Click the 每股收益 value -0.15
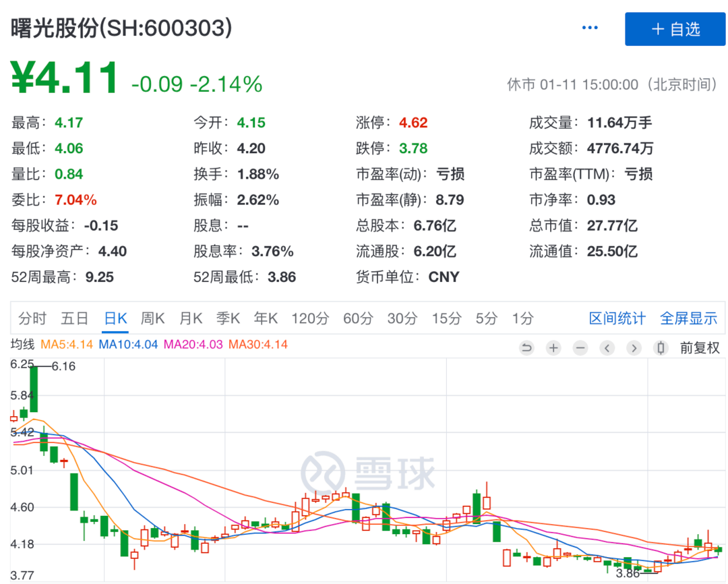 pyautogui.click(x=101, y=226)
